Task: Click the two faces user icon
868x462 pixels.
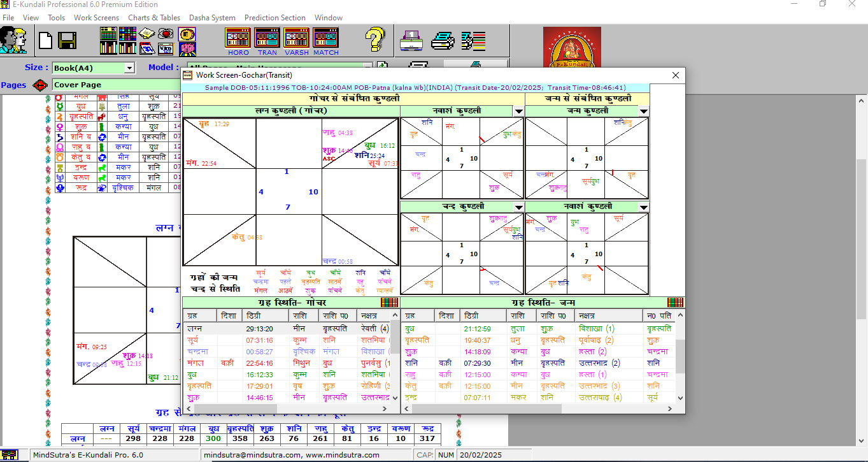Action: 13,40
